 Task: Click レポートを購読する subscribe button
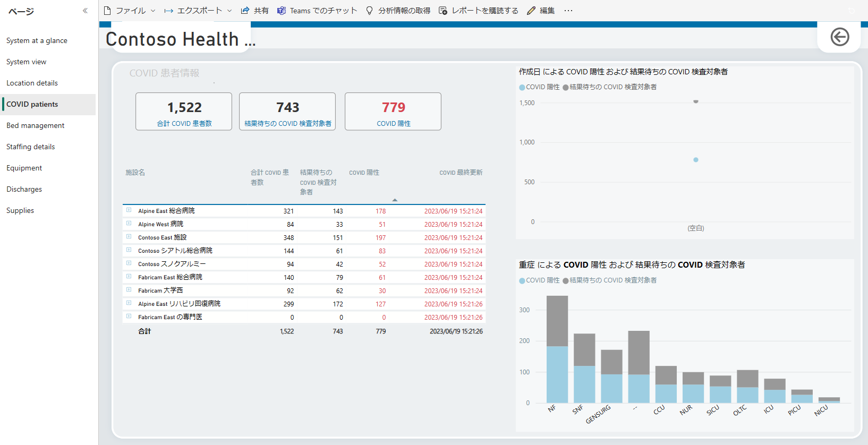[478, 11]
